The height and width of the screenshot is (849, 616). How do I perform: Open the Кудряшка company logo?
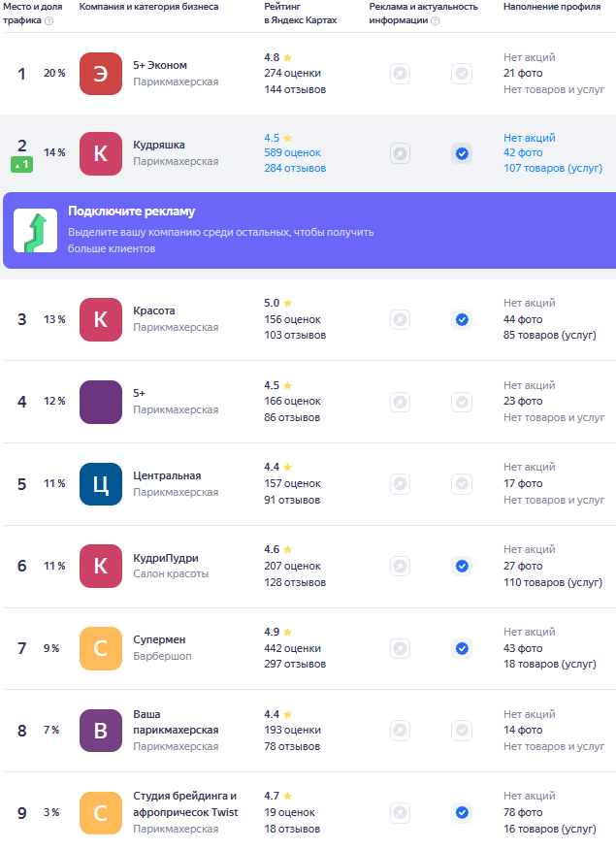click(101, 153)
